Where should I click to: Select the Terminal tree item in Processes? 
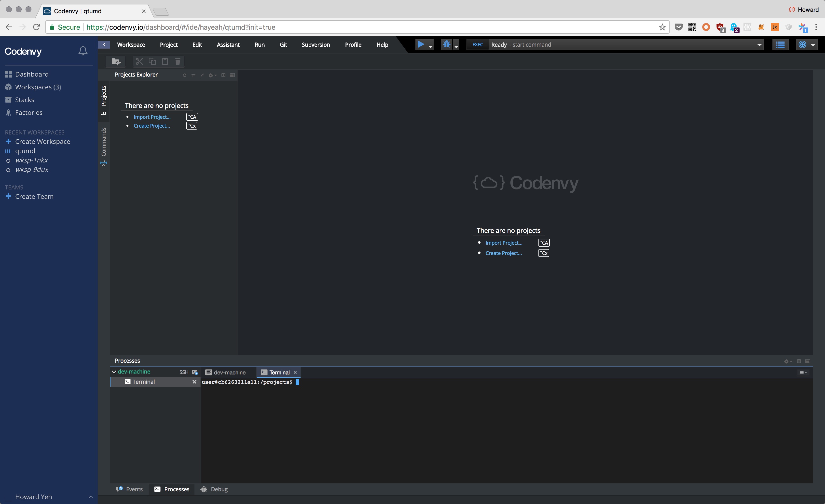tap(155, 382)
